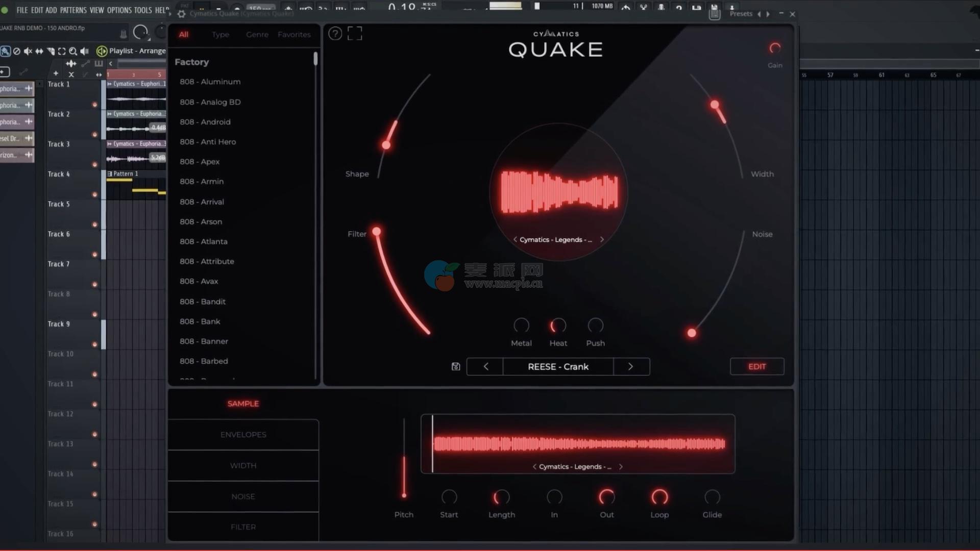Choose the Select tool in playlist toolbar
This screenshot has width=980, height=551.
pyautogui.click(x=62, y=51)
